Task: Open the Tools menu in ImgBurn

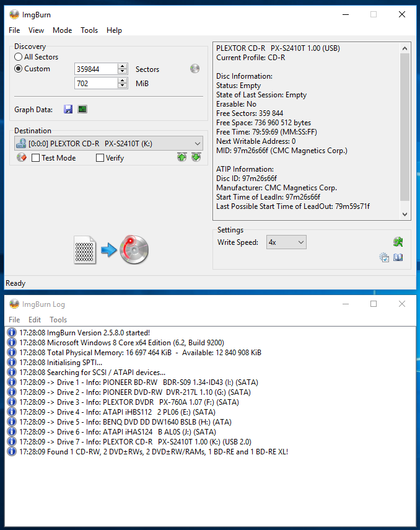Action: 89,30
